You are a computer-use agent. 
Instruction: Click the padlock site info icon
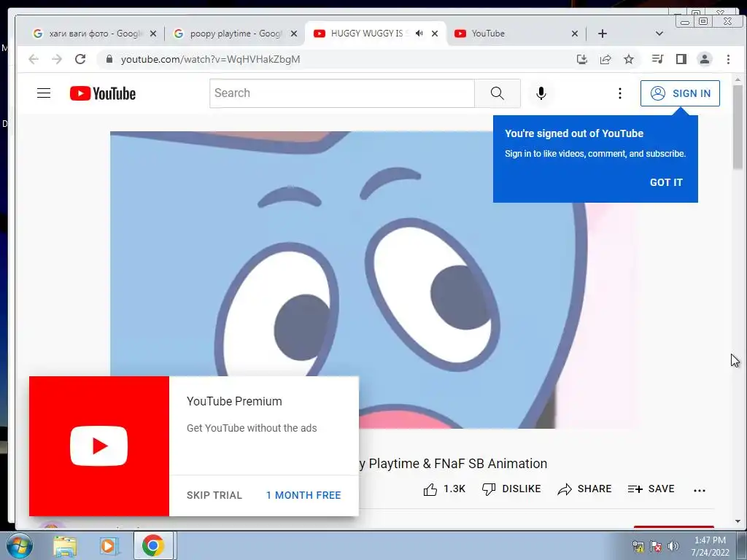(x=109, y=59)
